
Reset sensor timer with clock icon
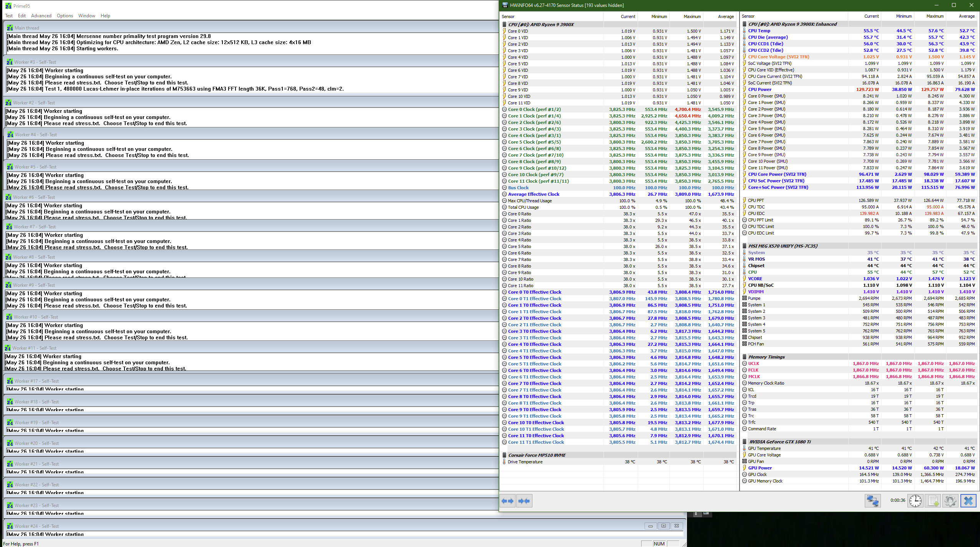(x=915, y=501)
